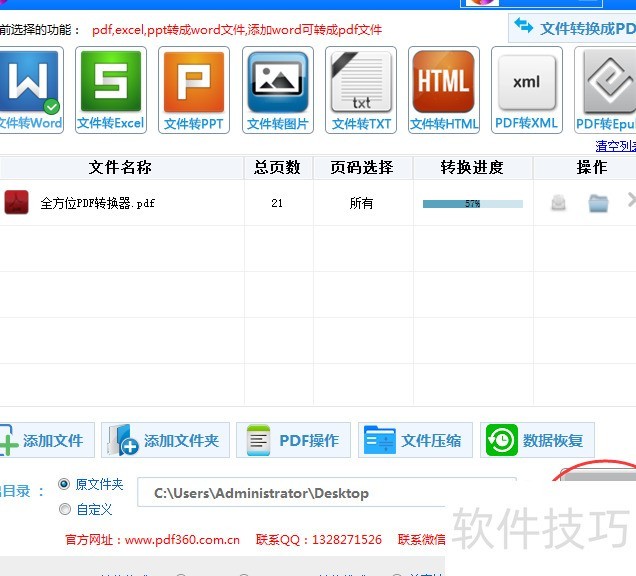The height and width of the screenshot is (576, 636).
Task: Click the 文件名称 column header
Action: click(120, 167)
